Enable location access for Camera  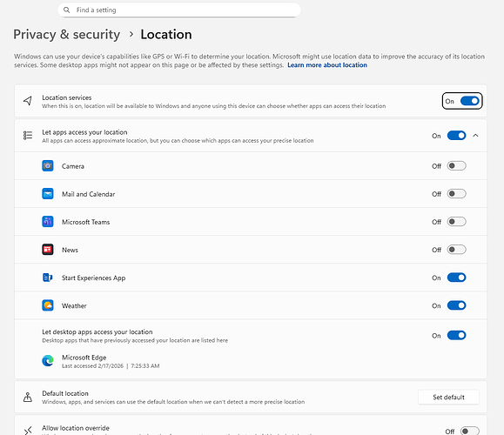pyautogui.click(x=456, y=166)
